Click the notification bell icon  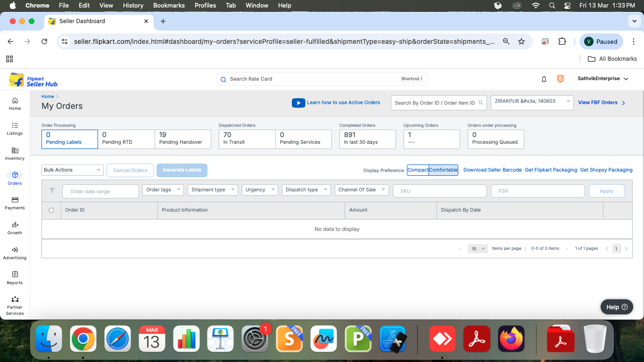(544, 79)
